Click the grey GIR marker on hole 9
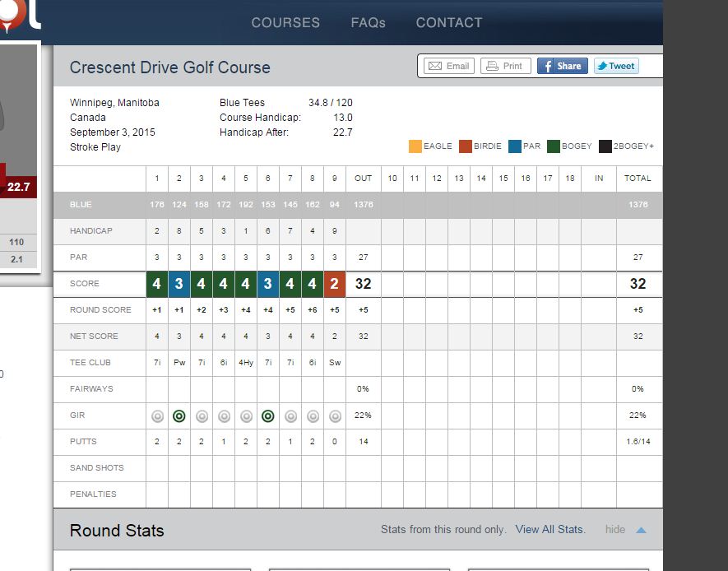728x571 pixels. tap(334, 416)
